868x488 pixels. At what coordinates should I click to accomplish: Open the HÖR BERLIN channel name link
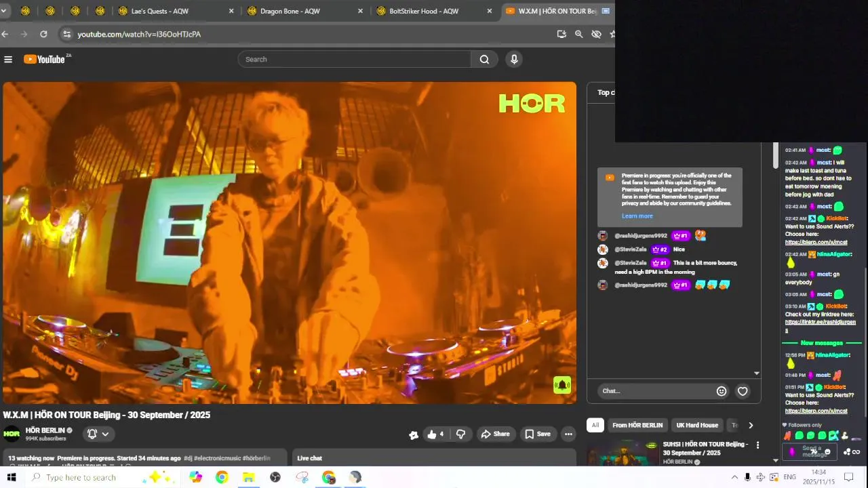coord(45,430)
